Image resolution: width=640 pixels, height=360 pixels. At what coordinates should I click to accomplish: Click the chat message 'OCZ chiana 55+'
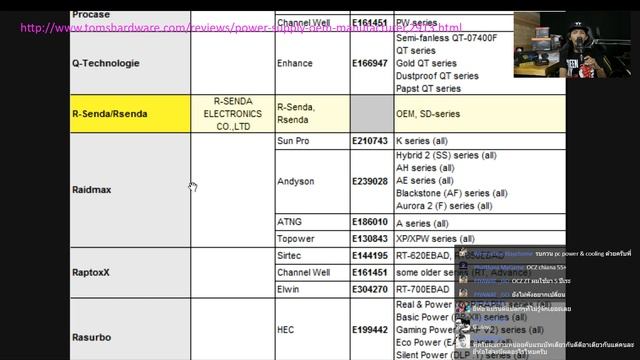546,267
